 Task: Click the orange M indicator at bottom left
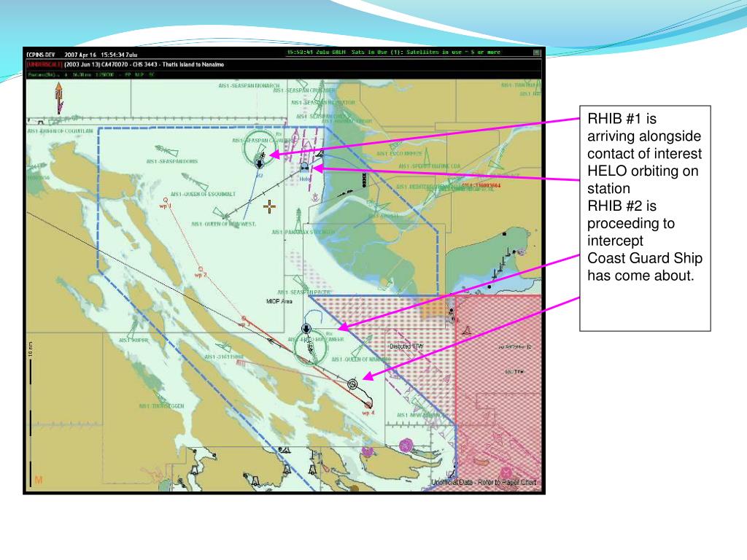point(39,480)
